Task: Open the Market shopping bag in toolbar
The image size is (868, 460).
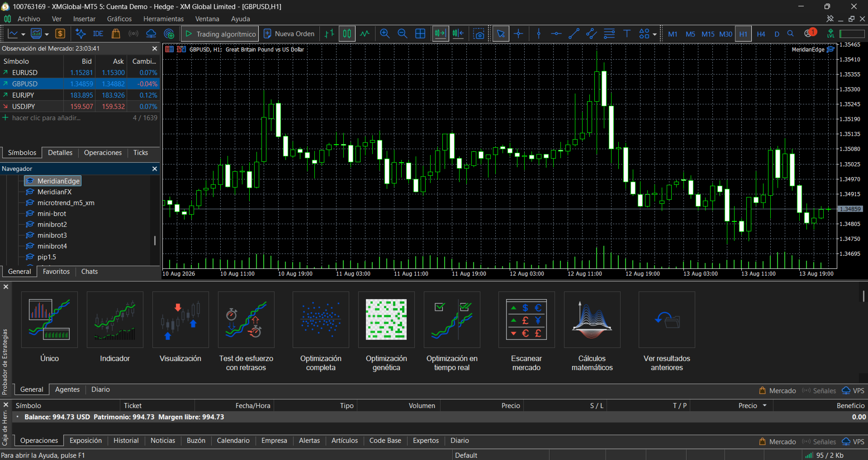Action: click(116, 34)
